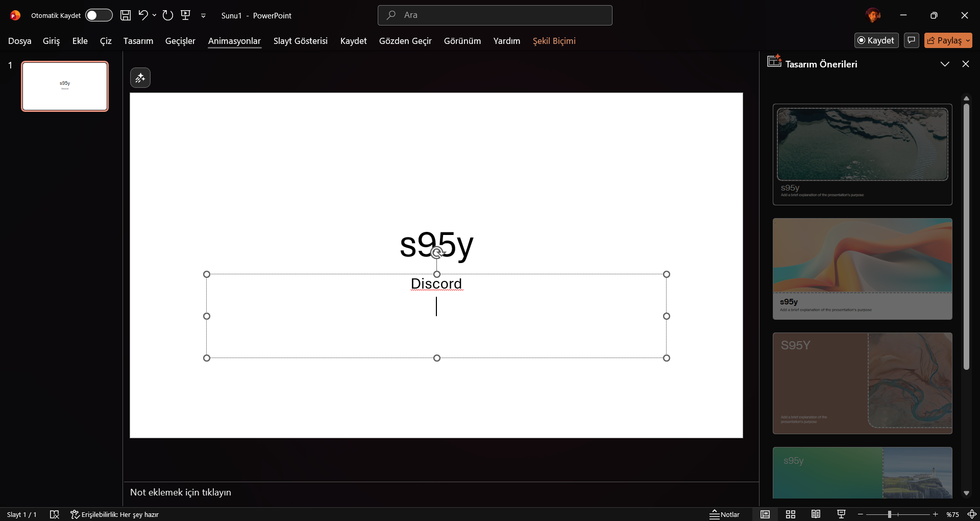
Task: Click the Ara search box
Action: click(x=495, y=15)
